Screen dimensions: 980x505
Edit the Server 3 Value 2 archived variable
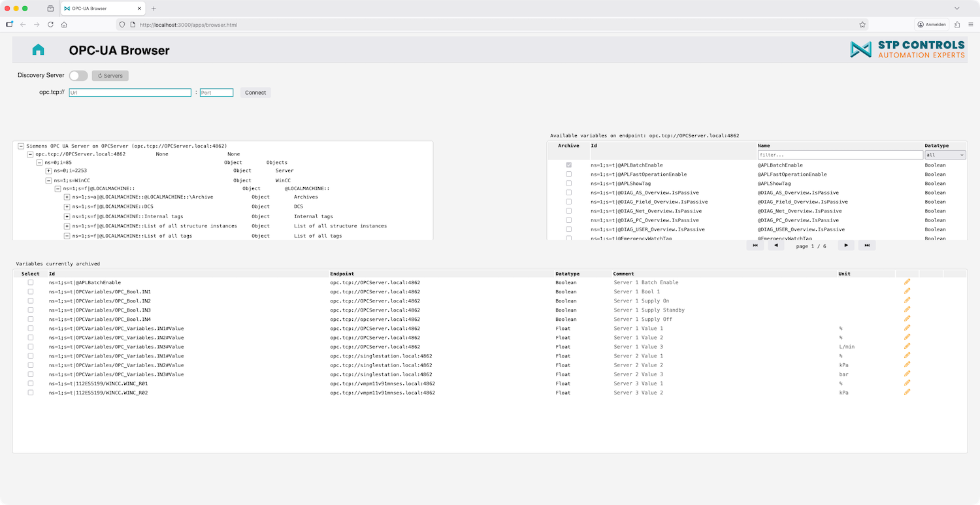pos(907,392)
